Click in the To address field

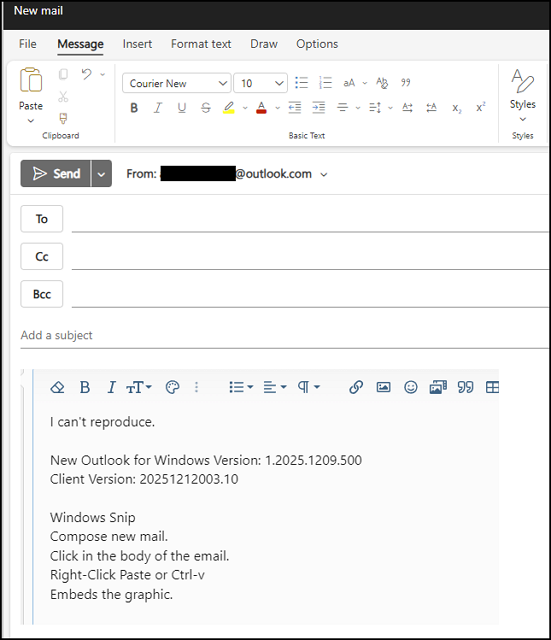click(x=310, y=220)
